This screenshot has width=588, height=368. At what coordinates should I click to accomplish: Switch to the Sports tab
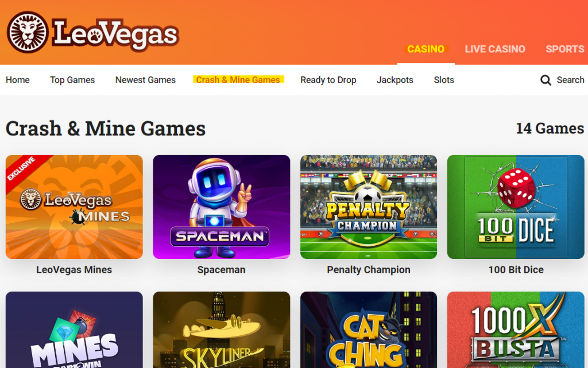(x=565, y=49)
